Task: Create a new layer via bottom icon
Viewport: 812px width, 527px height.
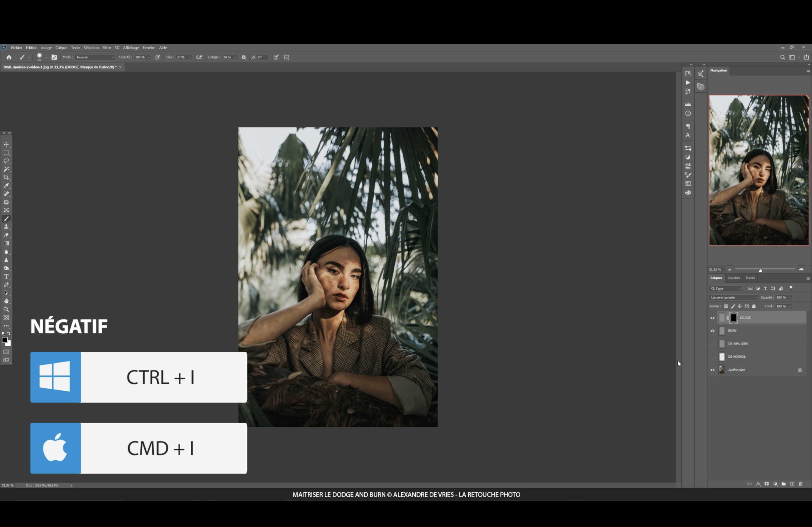Action: tap(792, 484)
